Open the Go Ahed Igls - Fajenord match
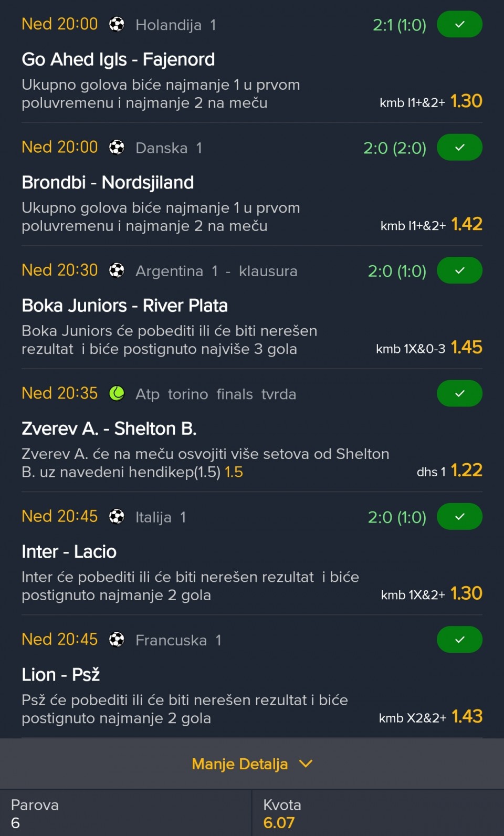Viewport: 504px width, 836px height. [118, 59]
